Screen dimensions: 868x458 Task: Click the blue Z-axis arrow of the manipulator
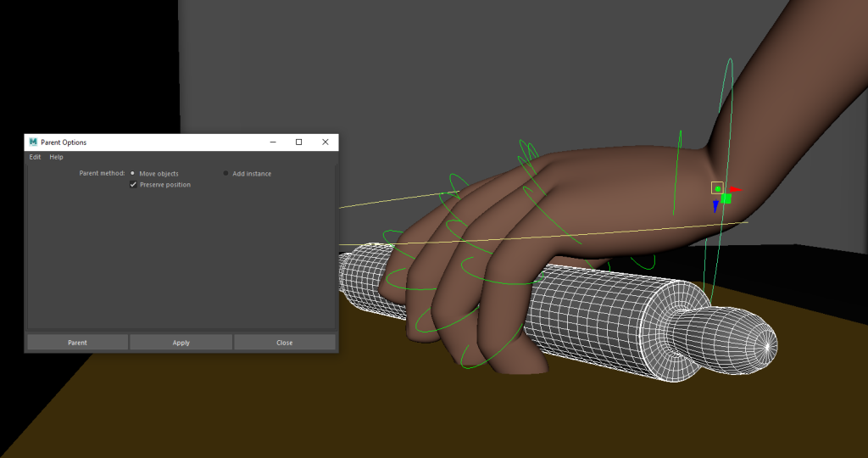pyautogui.click(x=715, y=207)
